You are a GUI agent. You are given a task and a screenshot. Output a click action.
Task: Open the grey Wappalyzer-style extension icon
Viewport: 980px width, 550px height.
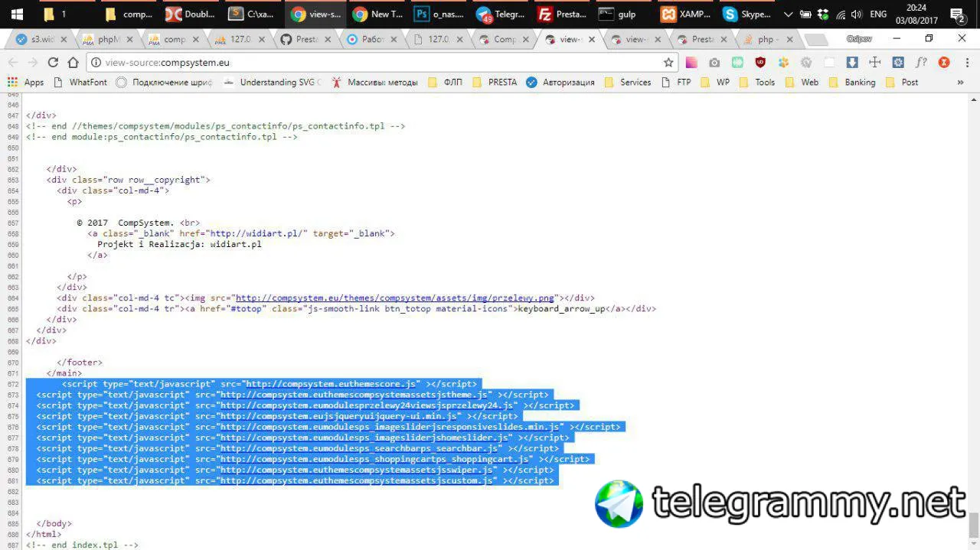click(806, 63)
